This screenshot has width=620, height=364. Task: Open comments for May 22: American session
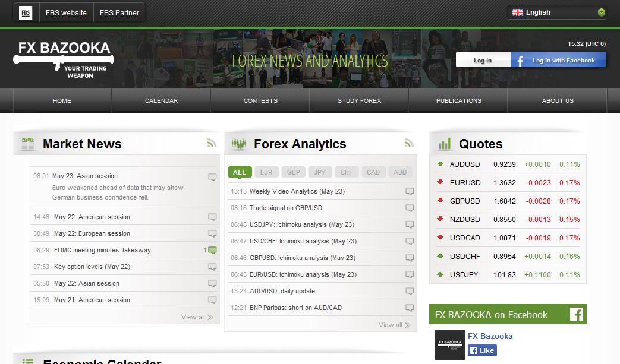coord(212,217)
